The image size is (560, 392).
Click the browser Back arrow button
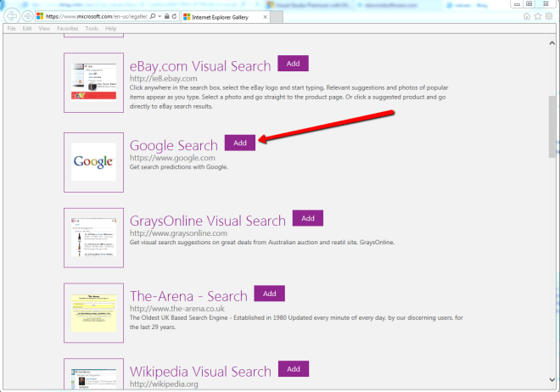12,16
